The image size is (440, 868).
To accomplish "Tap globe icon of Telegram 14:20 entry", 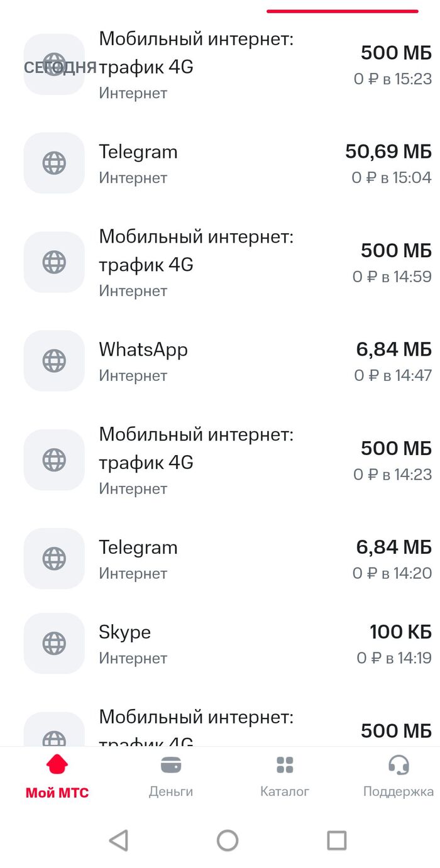I will point(54,558).
